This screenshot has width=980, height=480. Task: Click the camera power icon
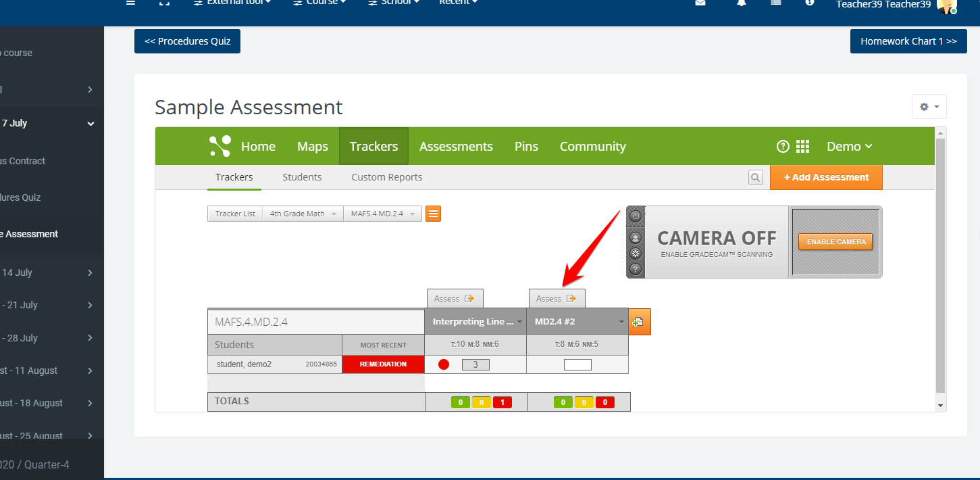(x=636, y=216)
